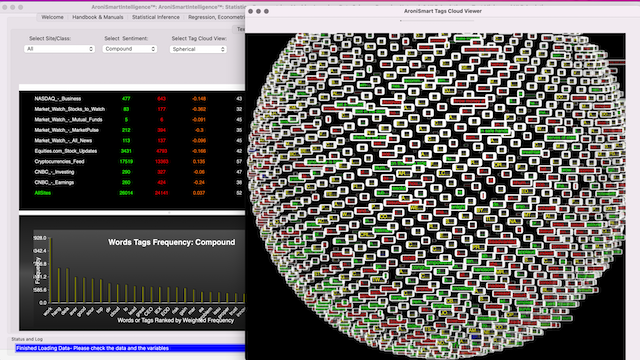Open the Handbook & Manuals tab
The height and width of the screenshot is (360, 640).
pyautogui.click(x=98, y=17)
